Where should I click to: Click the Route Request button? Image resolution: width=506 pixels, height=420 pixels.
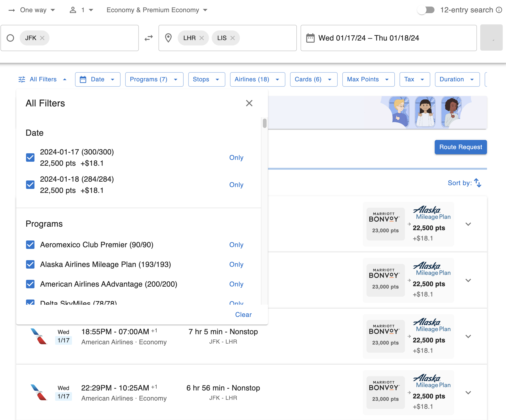461,147
